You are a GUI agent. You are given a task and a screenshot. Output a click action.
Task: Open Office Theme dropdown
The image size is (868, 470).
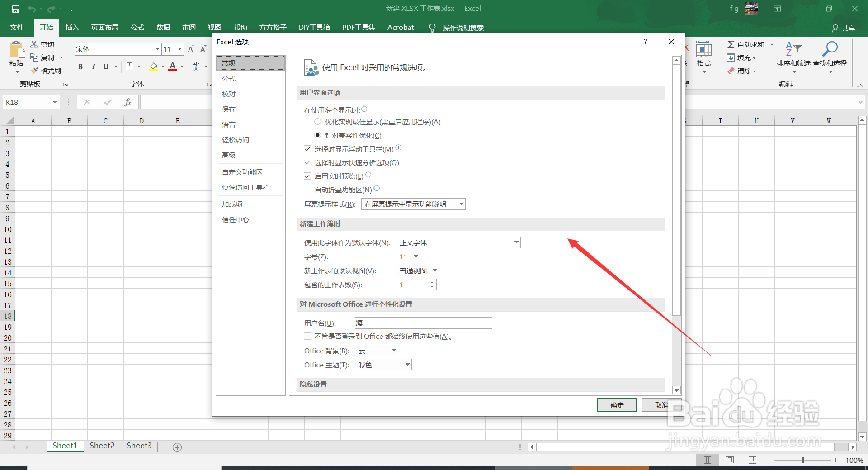(383, 365)
